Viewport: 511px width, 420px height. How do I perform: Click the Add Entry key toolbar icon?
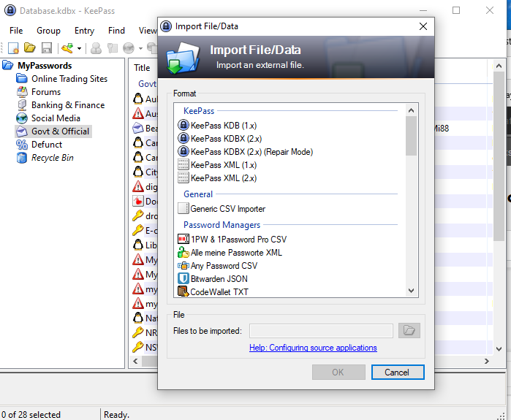tap(67, 48)
